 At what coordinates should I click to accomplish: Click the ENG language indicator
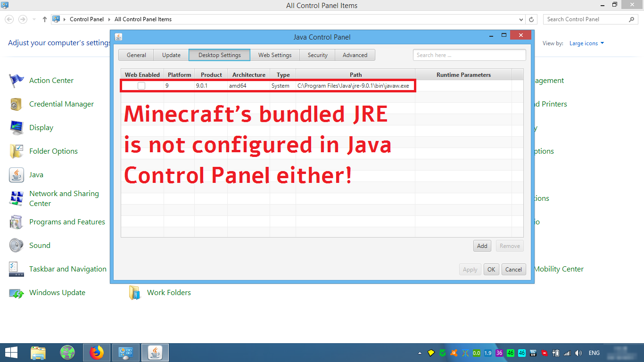(x=594, y=353)
